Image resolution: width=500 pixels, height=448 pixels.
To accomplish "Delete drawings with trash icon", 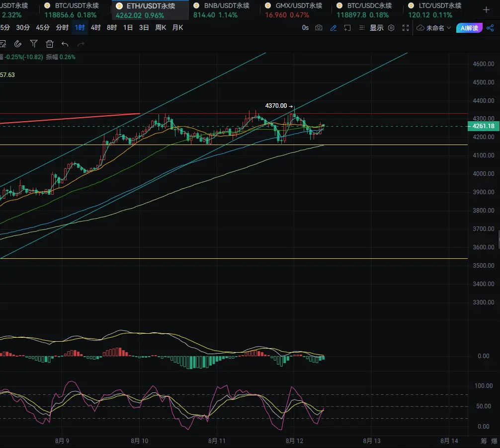I will (49, 44).
